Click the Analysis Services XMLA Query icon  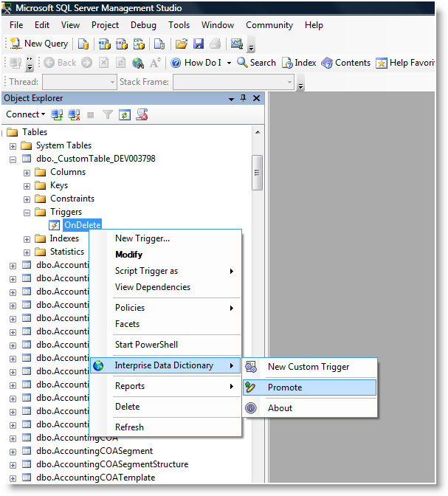139,44
